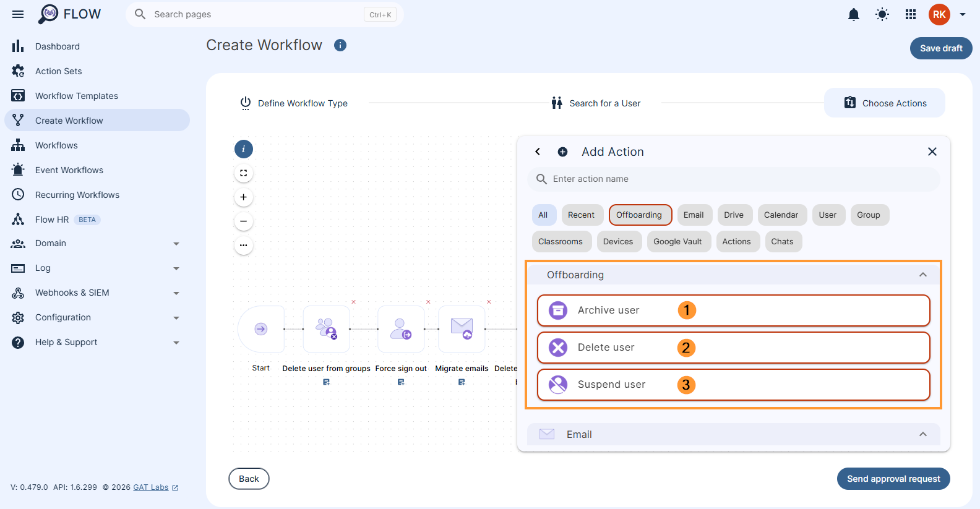Image resolution: width=980 pixels, height=509 pixels.
Task: Select the Offboarding filter chip
Action: 639,215
